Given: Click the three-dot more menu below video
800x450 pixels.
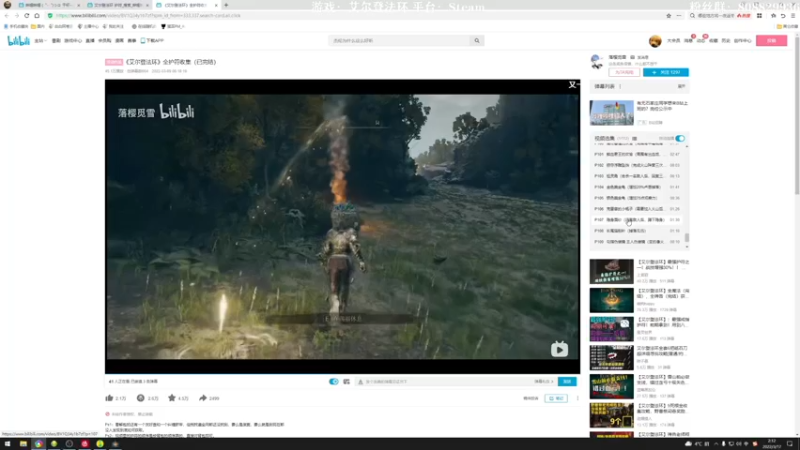Looking at the screenshot, I should coord(578,398).
